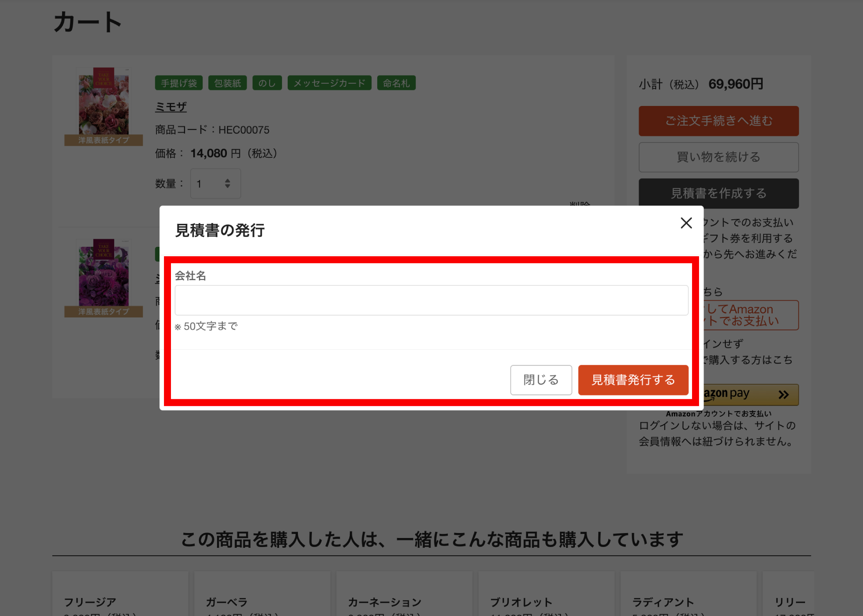
Task: Open the ガーベラ related product
Action: point(226,601)
